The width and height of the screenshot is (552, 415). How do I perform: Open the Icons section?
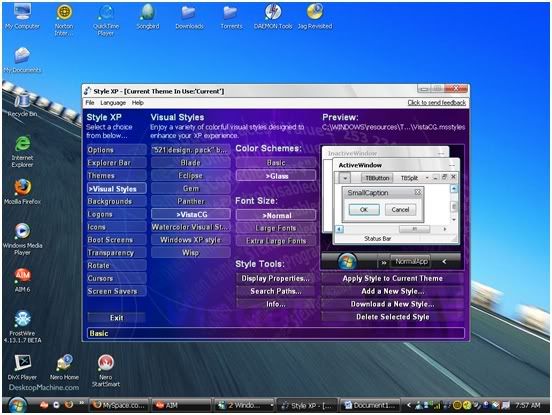117,227
